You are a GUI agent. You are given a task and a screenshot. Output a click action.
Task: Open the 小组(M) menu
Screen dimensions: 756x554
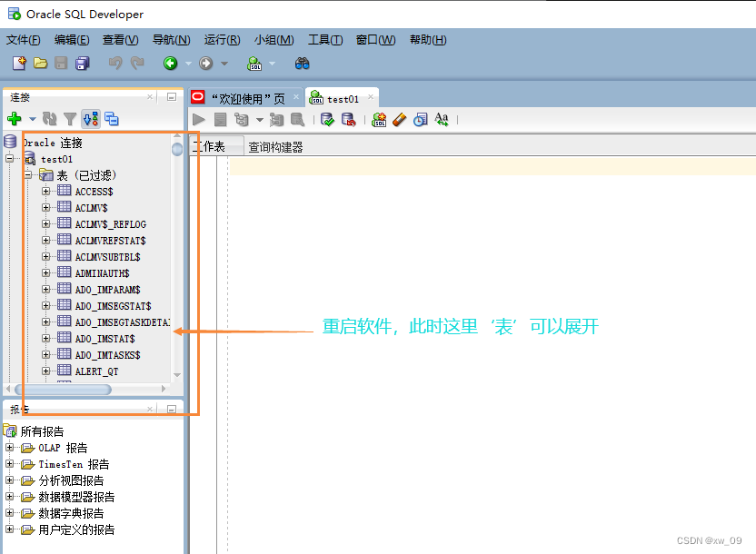274,40
